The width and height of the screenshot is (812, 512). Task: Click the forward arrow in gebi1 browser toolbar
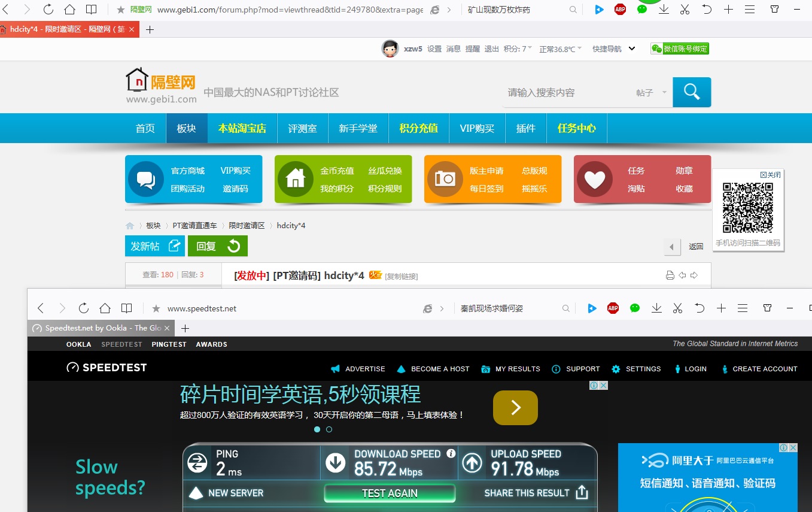[26, 10]
